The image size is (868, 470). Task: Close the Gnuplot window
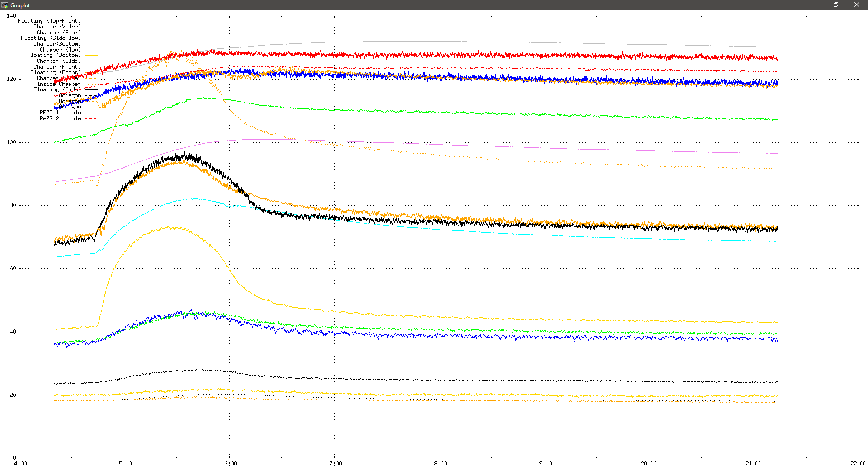pyautogui.click(x=857, y=5)
